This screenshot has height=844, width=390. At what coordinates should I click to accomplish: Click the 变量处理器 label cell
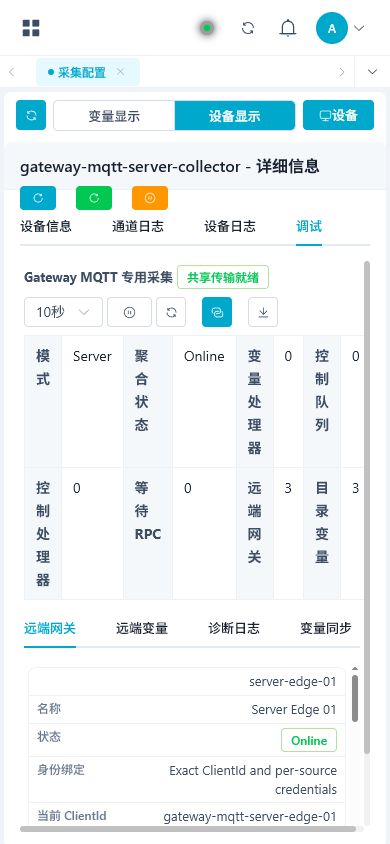pos(255,402)
